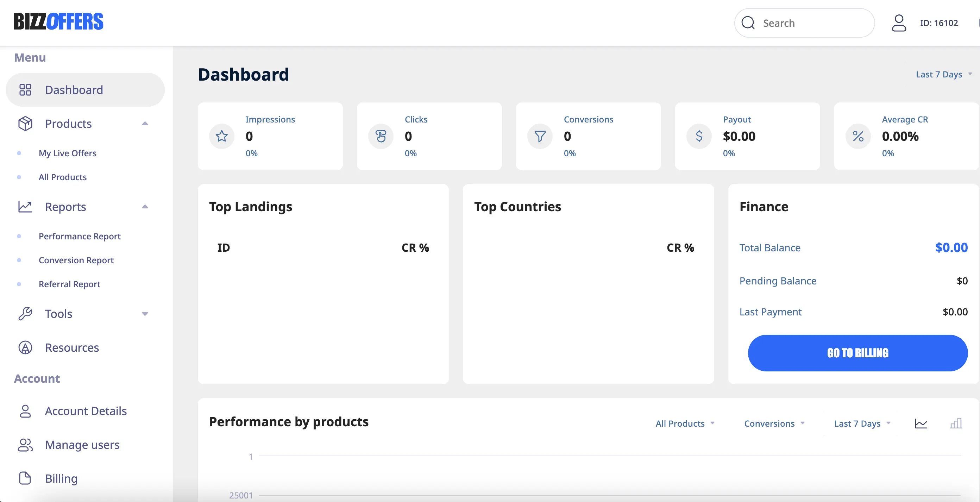
Task: Collapse the Products menu section
Action: pyautogui.click(x=145, y=124)
